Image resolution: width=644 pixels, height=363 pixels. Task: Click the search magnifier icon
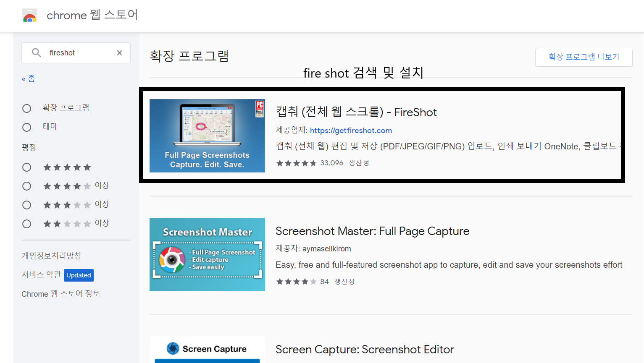point(37,53)
